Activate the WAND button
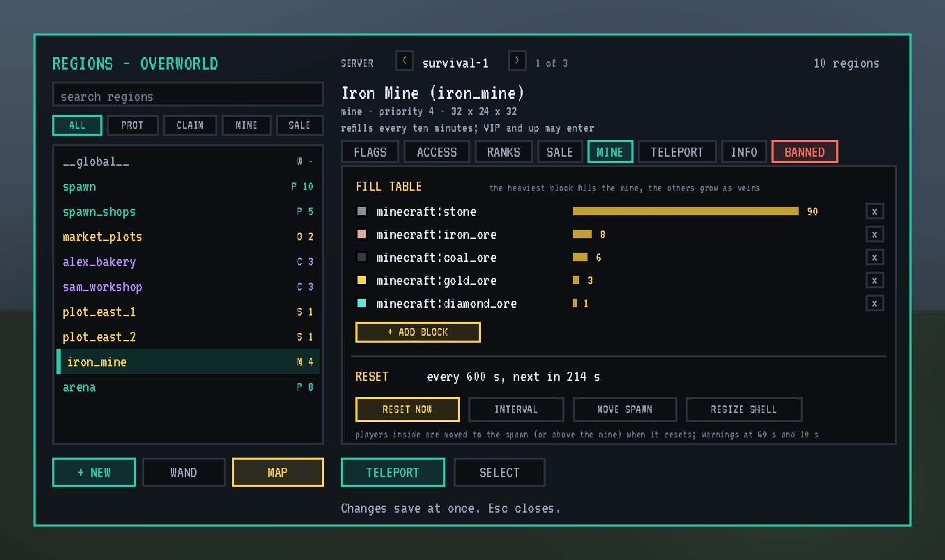Viewport: 945px width, 560px height. 184,472
